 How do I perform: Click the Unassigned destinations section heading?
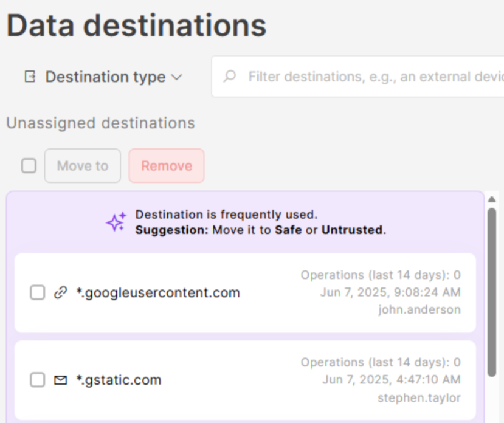click(100, 123)
